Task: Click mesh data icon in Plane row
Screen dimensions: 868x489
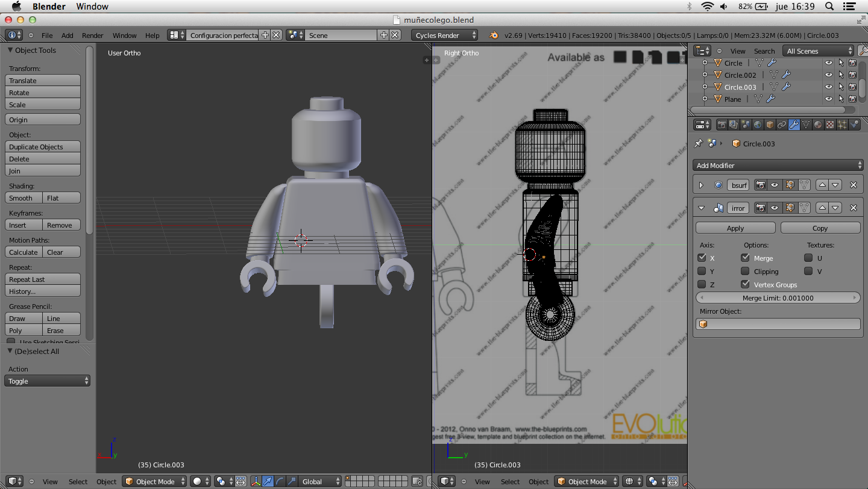Action: click(x=758, y=99)
